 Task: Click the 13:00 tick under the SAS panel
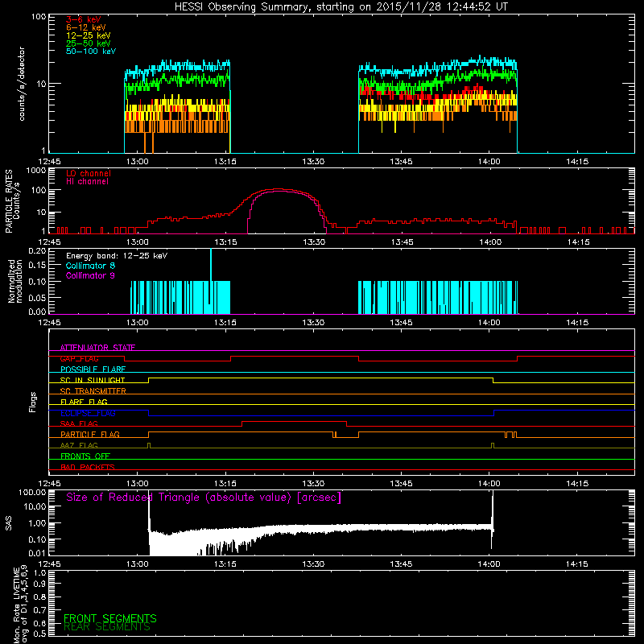click(137, 564)
